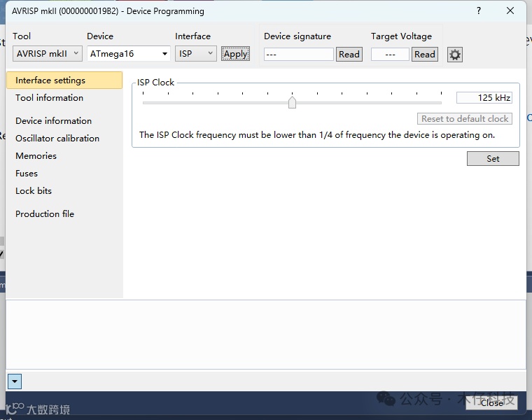532x420 pixels.
Task: Open the Production file page
Action: tap(45, 213)
